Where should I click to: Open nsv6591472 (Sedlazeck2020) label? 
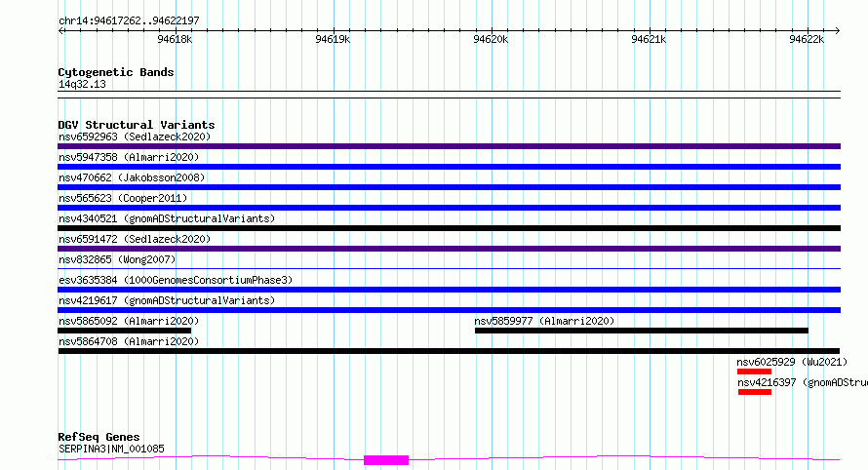click(135, 239)
